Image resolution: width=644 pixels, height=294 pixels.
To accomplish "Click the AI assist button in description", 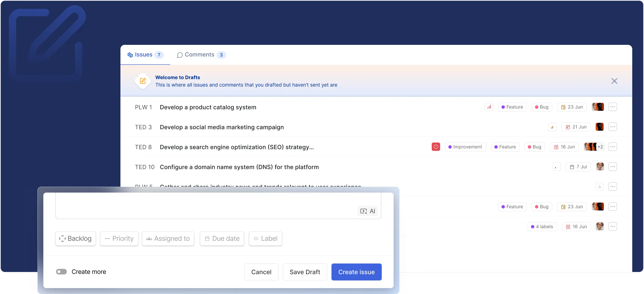I will [367, 211].
